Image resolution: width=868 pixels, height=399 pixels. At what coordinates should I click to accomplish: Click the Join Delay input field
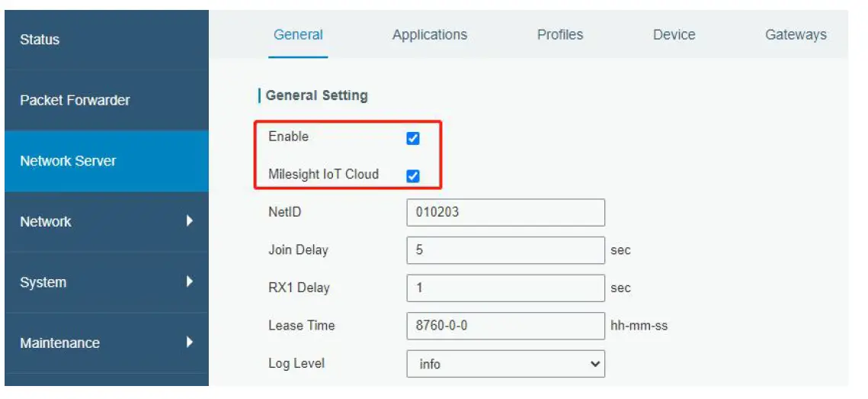click(505, 250)
